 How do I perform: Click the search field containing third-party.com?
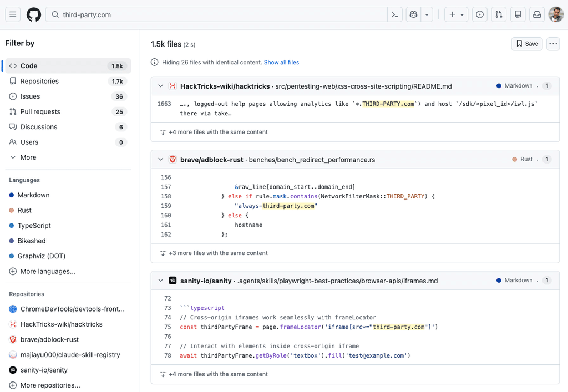(x=216, y=14)
